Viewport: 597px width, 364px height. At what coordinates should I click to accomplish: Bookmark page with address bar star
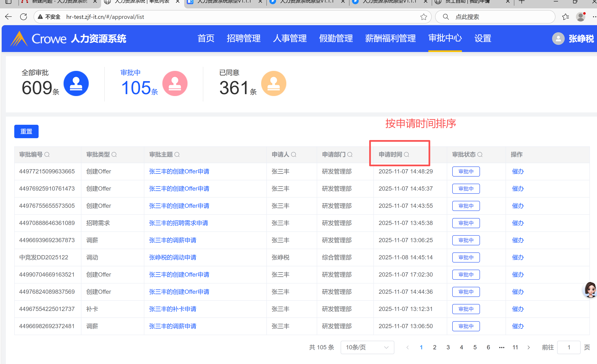pyautogui.click(x=423, y=17)
